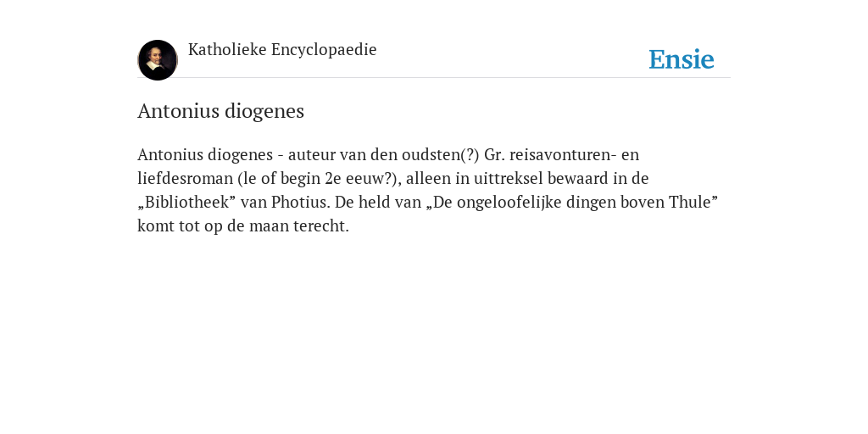Click the word uittreksel
This screenshot has height=434, width=868.
click(509, 178)
